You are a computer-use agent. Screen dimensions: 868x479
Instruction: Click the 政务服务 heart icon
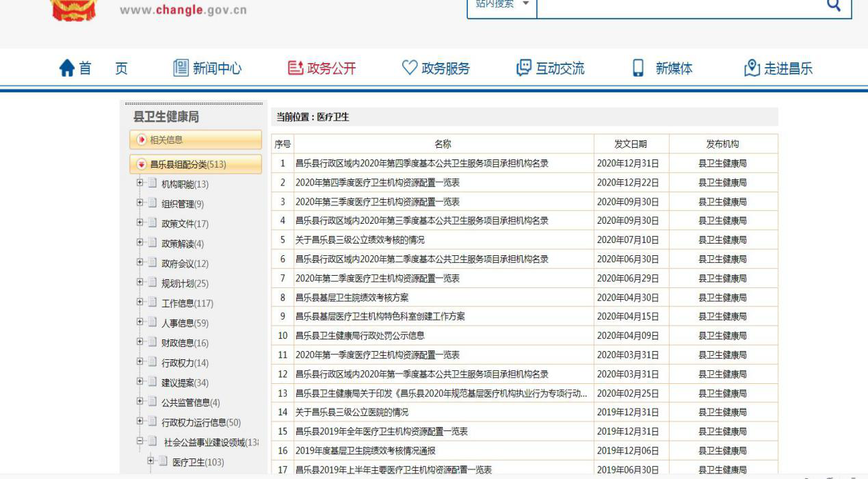409,68
